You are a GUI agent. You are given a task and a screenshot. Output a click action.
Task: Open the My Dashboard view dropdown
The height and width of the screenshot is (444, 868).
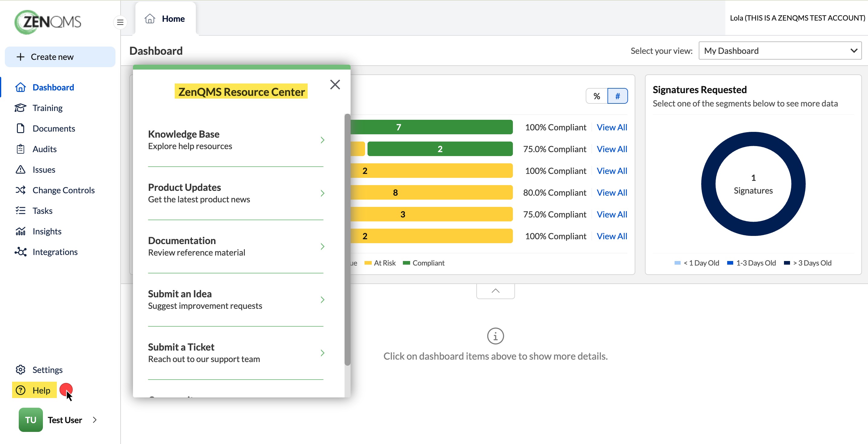780,51
